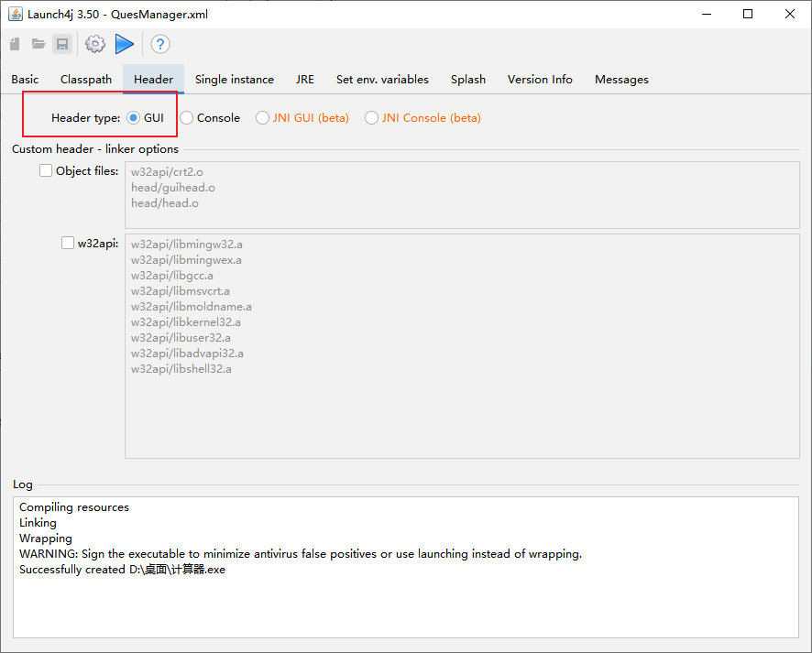This screenshot has height=653, width=812.
Task: Switch to the Basic tab
Action: click(25, 79)
